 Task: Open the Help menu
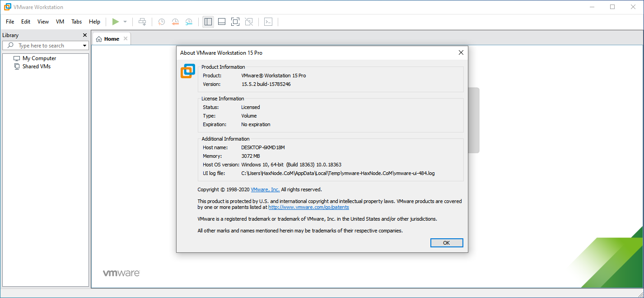point(95,22)
